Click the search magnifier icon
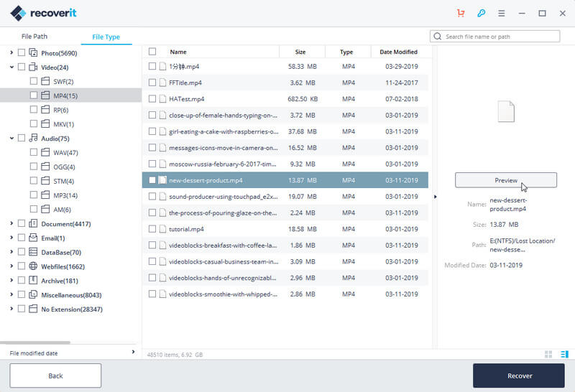This screenshot has width=575, height=392. coord(437,37)
